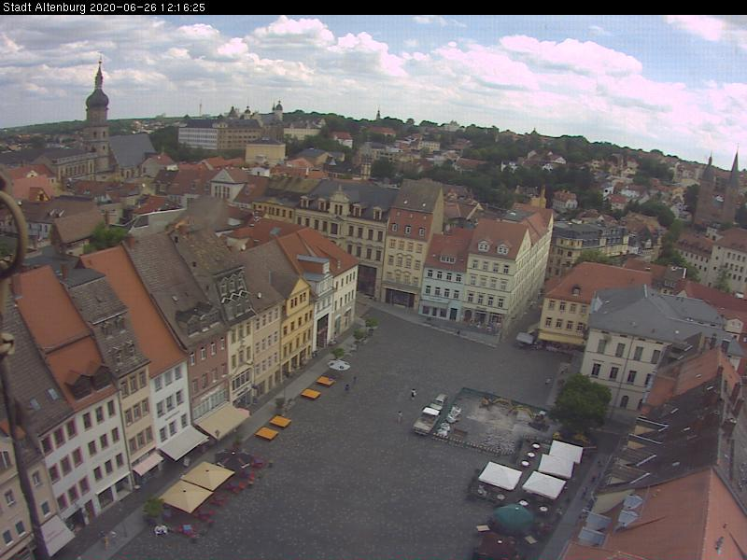Click the 'Stadt Altenburg' timestamp overlay text
The image size is (747, 560).
pyautogui.click(x=104, y=7)
